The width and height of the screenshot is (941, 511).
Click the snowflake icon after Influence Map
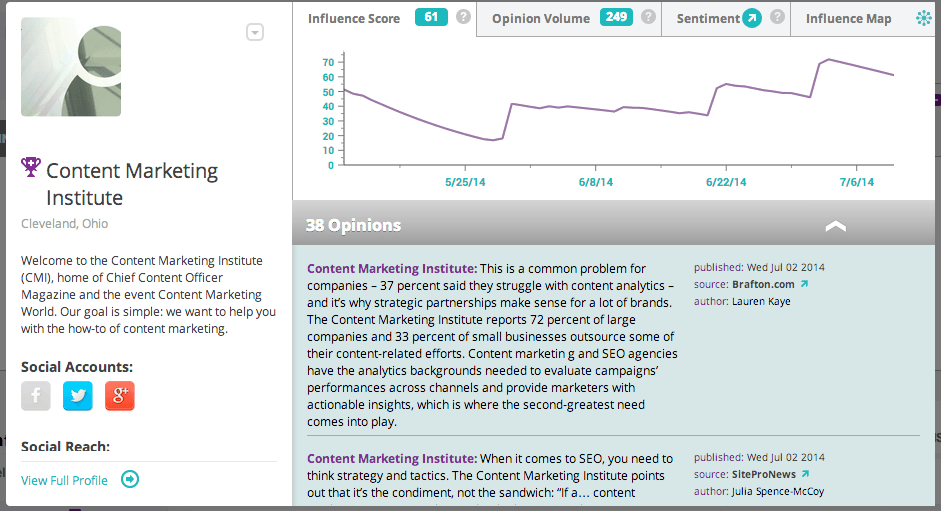(x=923, y=18)
